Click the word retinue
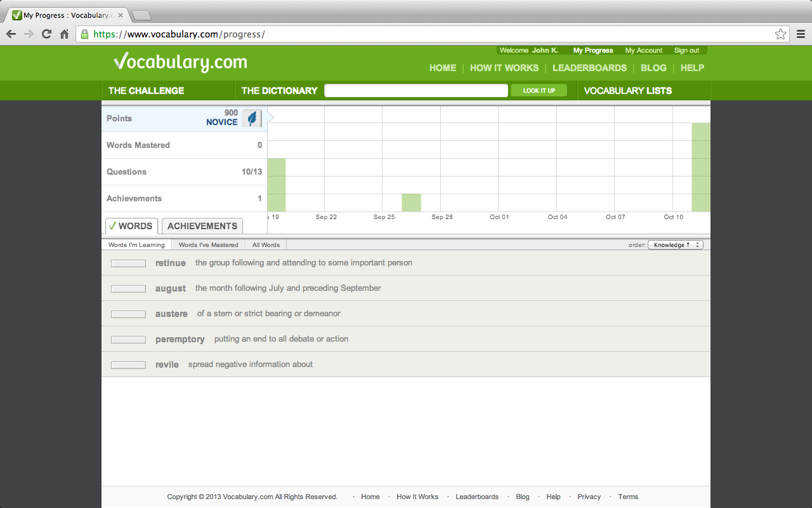This screenshot has height=508, width=812. pos(171,263)
